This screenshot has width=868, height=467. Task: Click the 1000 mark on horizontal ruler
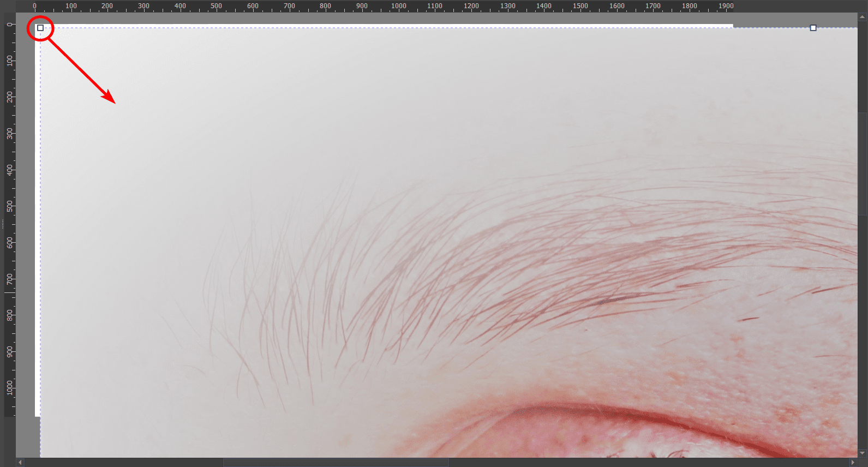click(398, 6)
